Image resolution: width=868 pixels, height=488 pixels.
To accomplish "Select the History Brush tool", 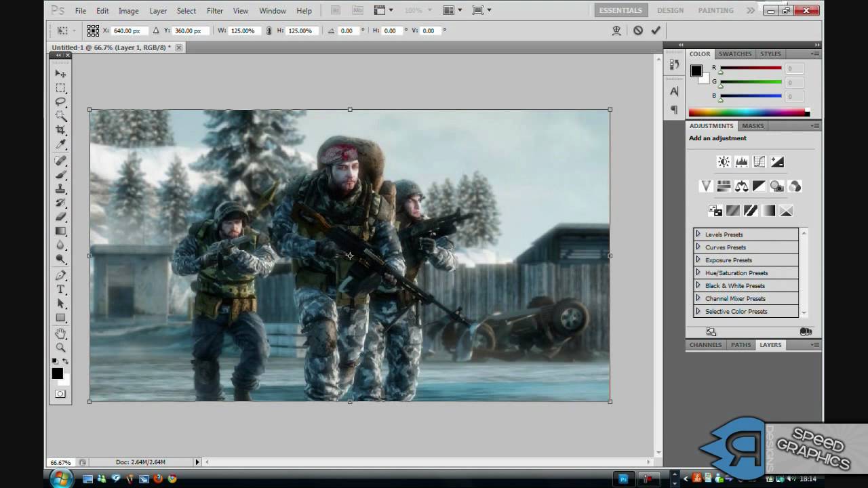I will [60, 203].
